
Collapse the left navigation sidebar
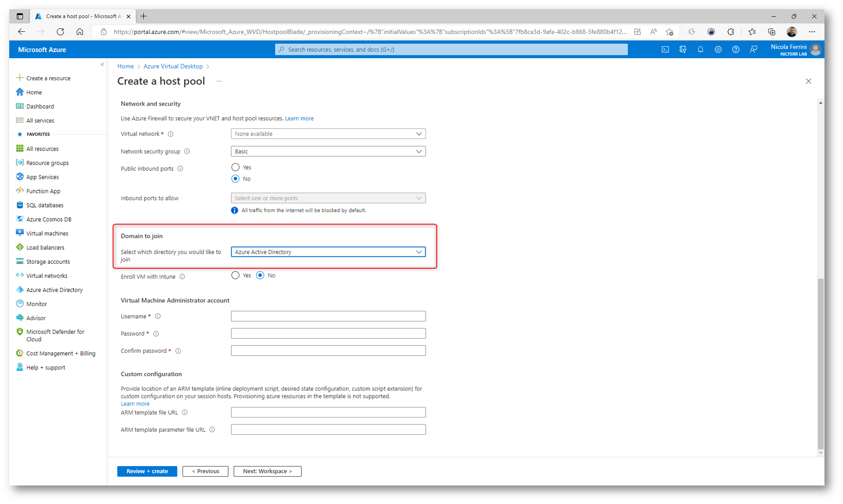click(x=102, y=65)
